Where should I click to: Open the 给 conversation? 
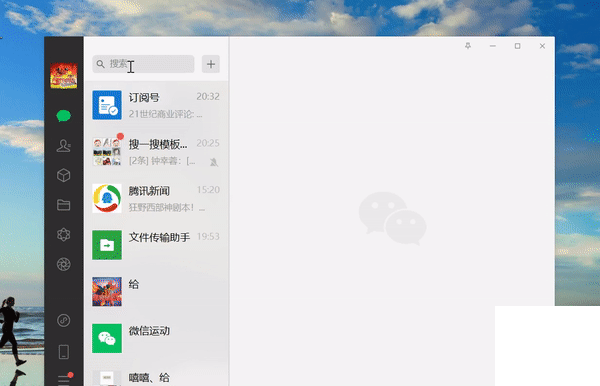pyautogui.click(x=156, y=292)
